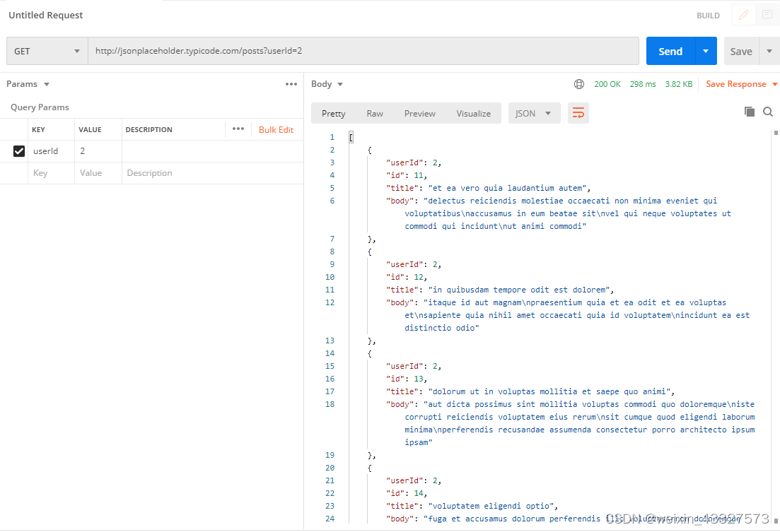
Task: Open search in response with magnifier icon
Action: 767,112
